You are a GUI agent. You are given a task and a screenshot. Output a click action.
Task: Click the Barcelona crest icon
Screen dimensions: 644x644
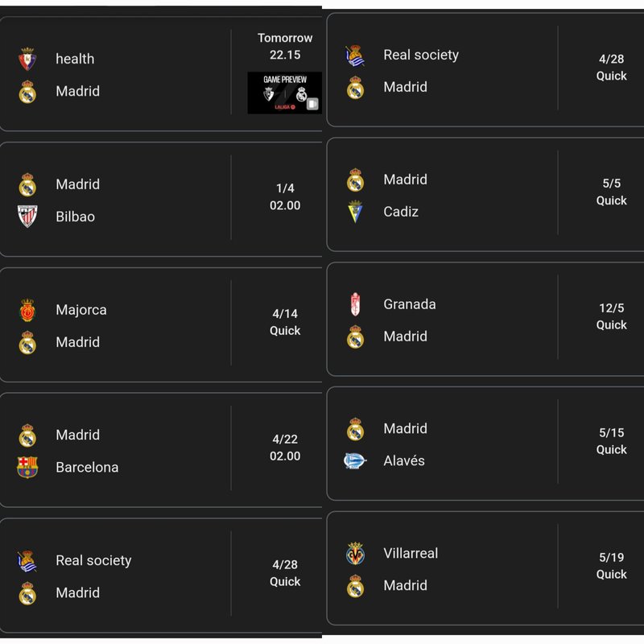point(27,468)
